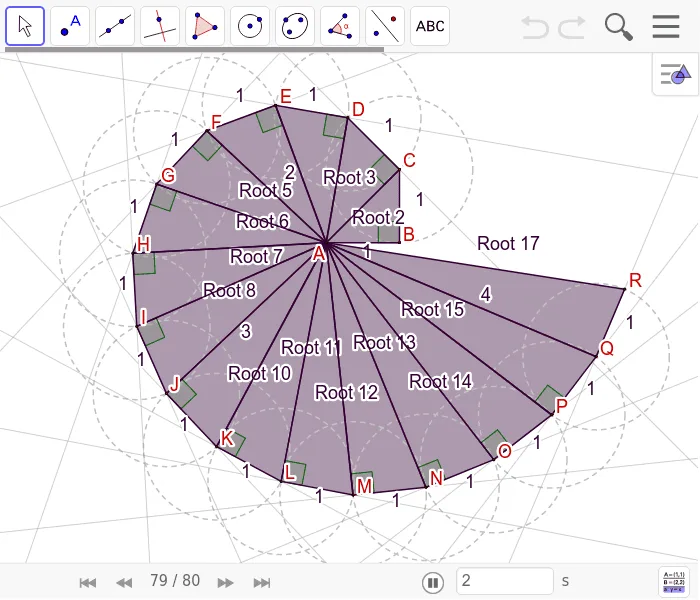
Task: Click point B label
Action: pos(408,234)
